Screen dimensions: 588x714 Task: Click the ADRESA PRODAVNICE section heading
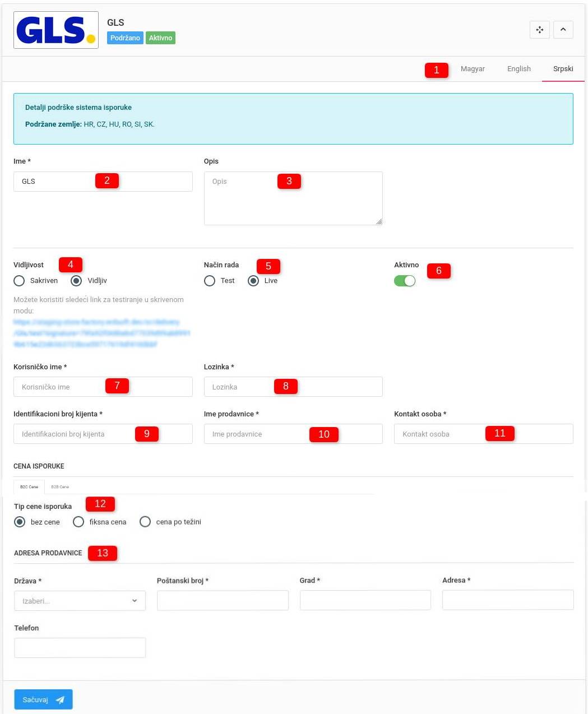pyautogui.click(x=48, y=553)
